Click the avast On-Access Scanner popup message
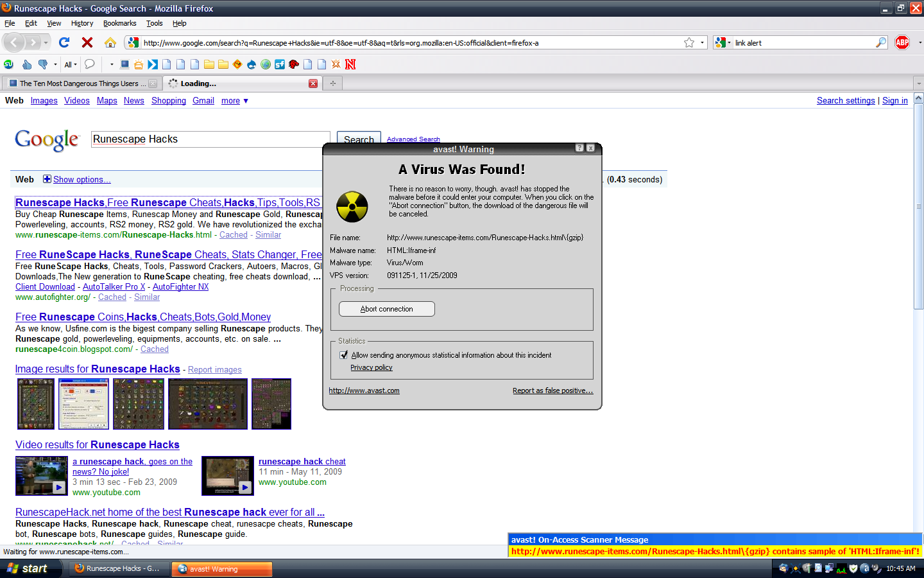 (715, 545)
